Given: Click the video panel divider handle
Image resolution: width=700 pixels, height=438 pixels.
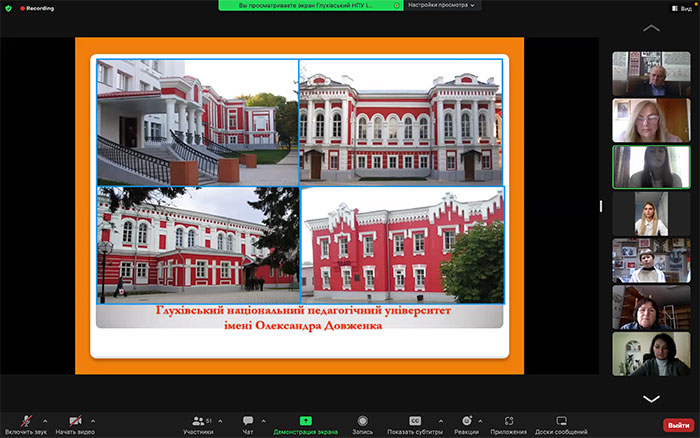Looking at the screenshot, I should (601, 206).
